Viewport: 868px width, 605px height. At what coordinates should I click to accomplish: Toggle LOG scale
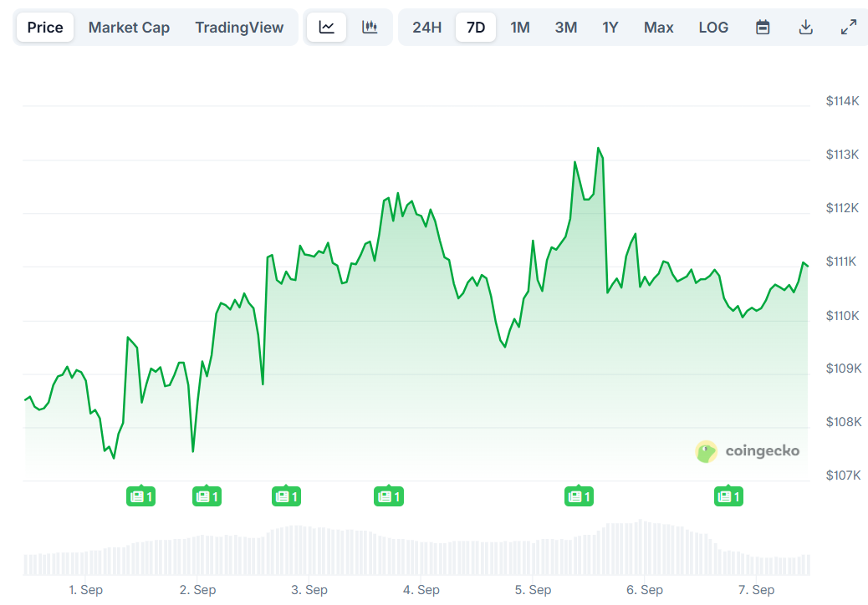tap(713, 27)
